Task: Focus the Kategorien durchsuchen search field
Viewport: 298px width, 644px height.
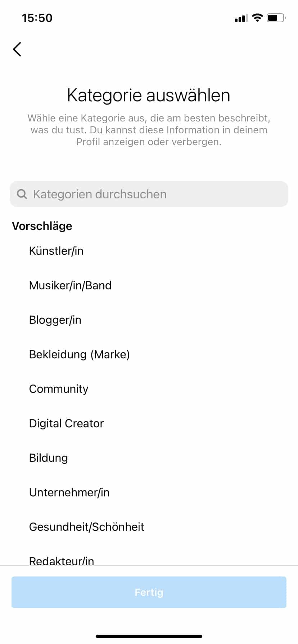Action: click(x=149, y=194)
